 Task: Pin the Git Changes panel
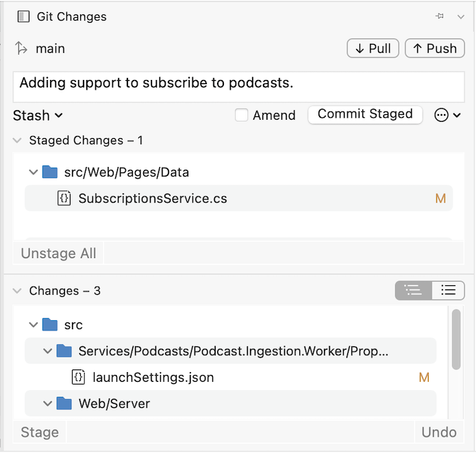(x=439, y=16)
